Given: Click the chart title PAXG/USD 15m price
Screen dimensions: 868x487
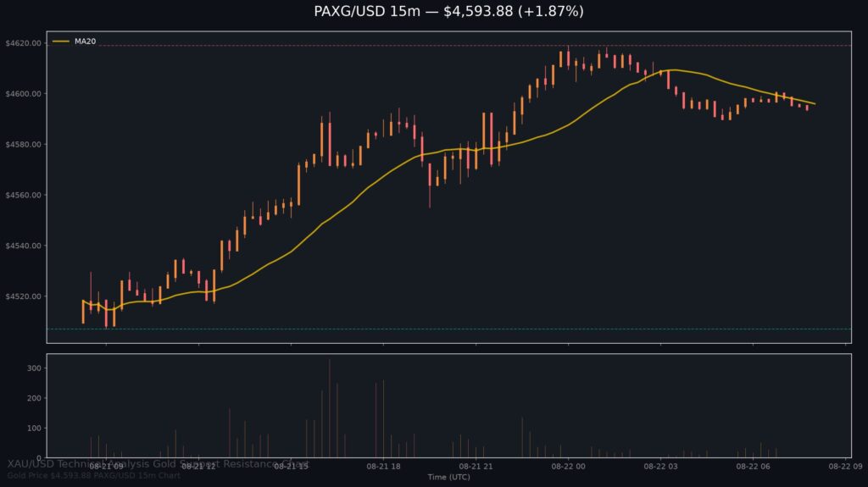Looking at the screenshot, I should tap(448, 11).
